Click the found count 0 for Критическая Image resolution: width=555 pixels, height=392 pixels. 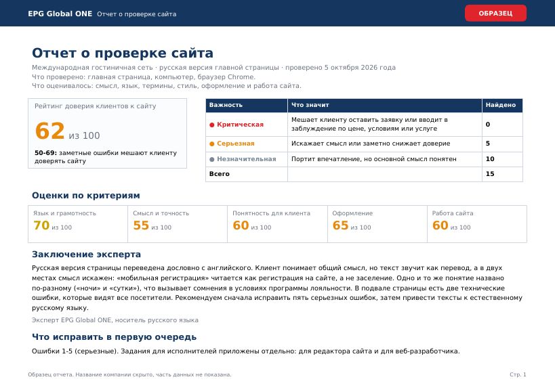(x=488, y=125)
